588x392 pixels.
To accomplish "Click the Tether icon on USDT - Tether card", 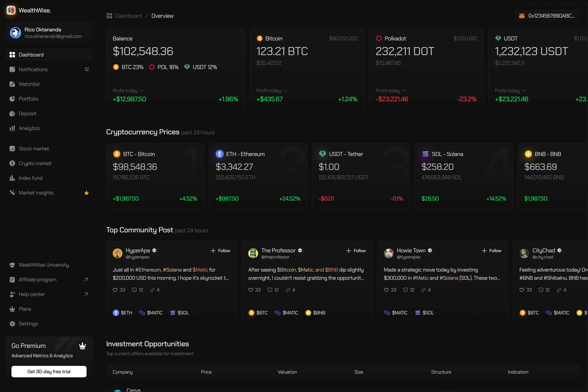I will click(322, 154).
